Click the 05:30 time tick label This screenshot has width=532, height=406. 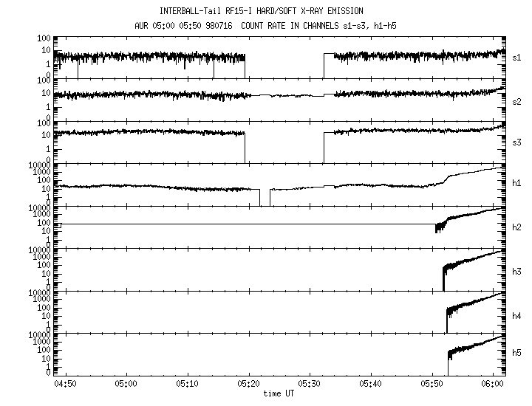coord(310,385)
